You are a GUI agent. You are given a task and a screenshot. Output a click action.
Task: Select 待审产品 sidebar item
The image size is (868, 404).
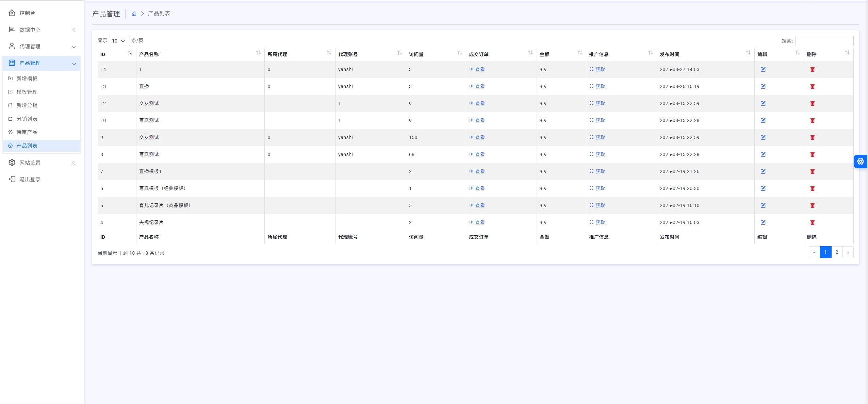pyautogui.click(x=27, y=132)
